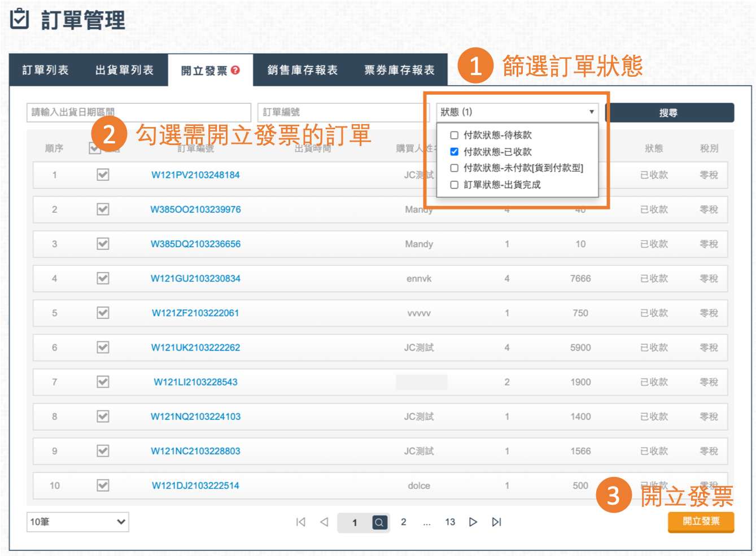Screen dimensions: 756x556
Task: Click 訂單管理 clipboard icon in header
Action: click(x=19, y=19)
